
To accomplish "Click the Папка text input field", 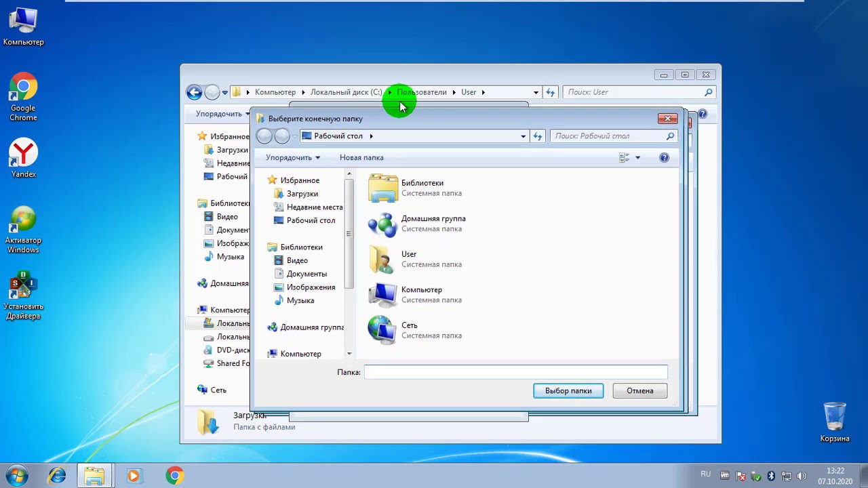I will [516, 372].
